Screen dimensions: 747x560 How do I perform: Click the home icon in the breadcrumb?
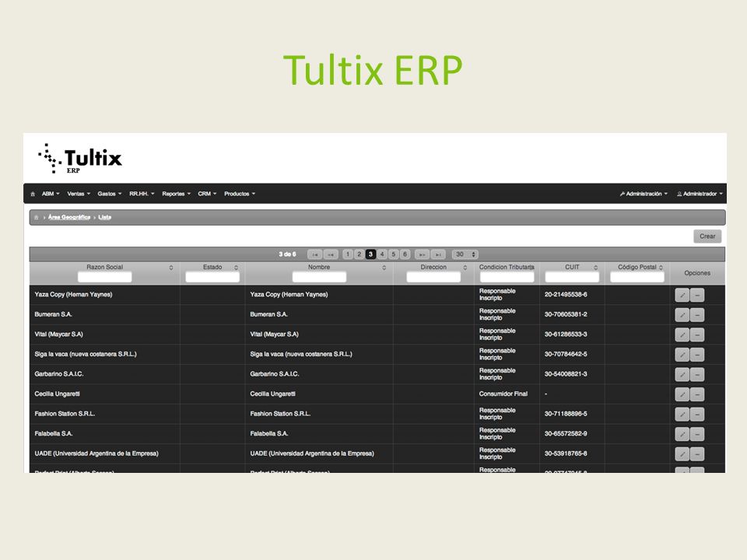(37, 217)
